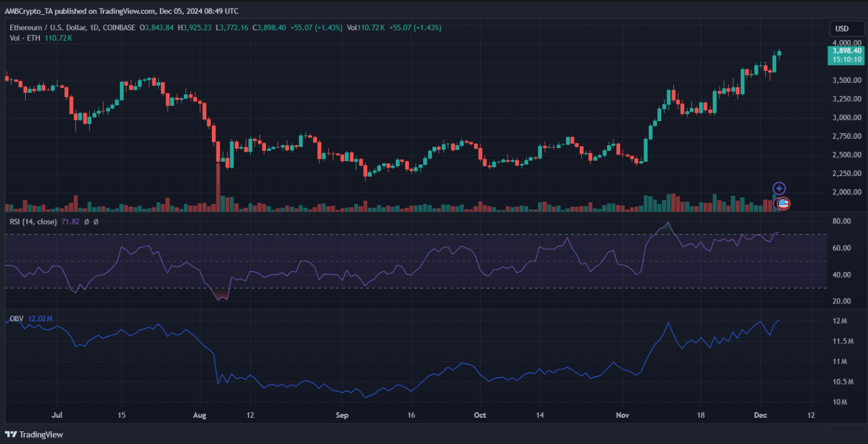Click the high price H3,925.23

click(195, 27)
